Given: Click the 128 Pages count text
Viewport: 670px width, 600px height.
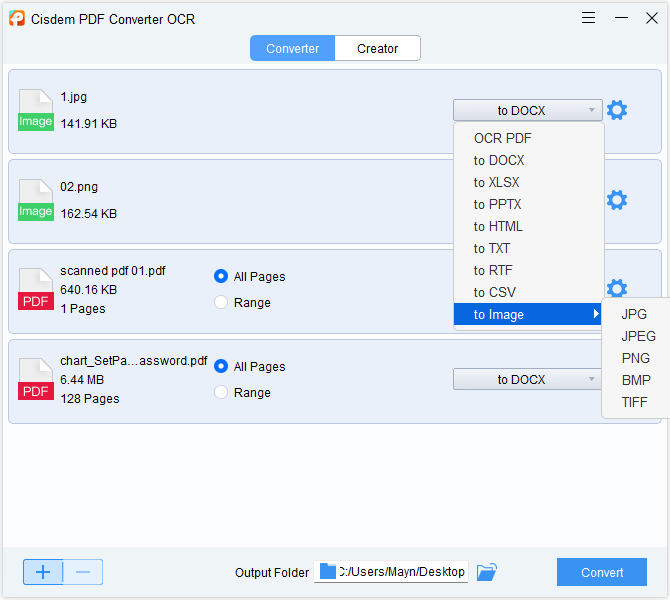Looking at the screenshot, I should tap(90, 399).
